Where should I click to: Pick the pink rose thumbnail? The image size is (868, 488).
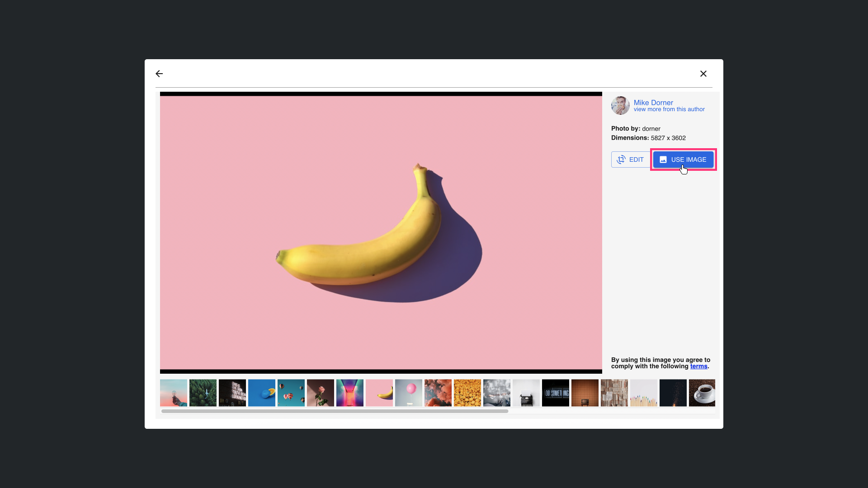point(321,393)
